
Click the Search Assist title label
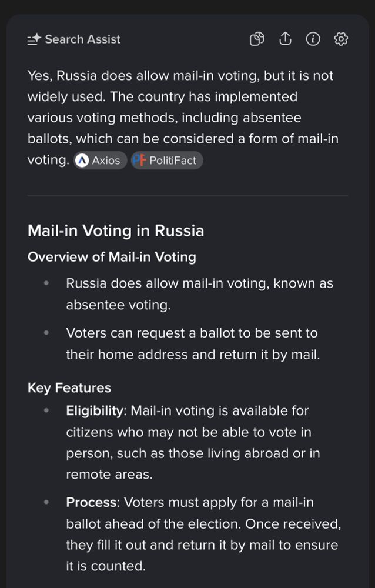coord(82,39)
